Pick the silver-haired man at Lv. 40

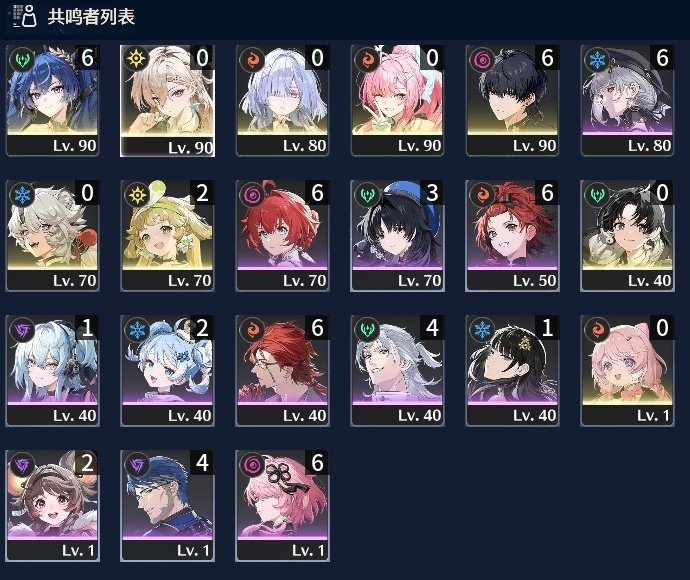pyautogui.click(x=397, y=371)
